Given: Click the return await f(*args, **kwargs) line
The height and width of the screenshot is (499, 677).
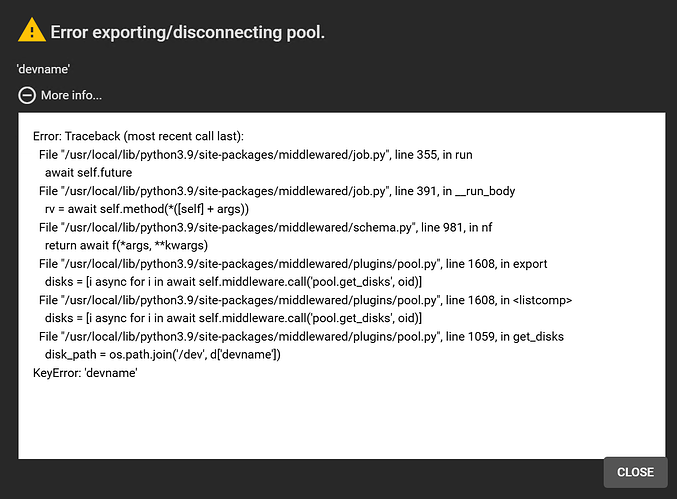Looking at the screenshot, I should click(x=126, y=245).
